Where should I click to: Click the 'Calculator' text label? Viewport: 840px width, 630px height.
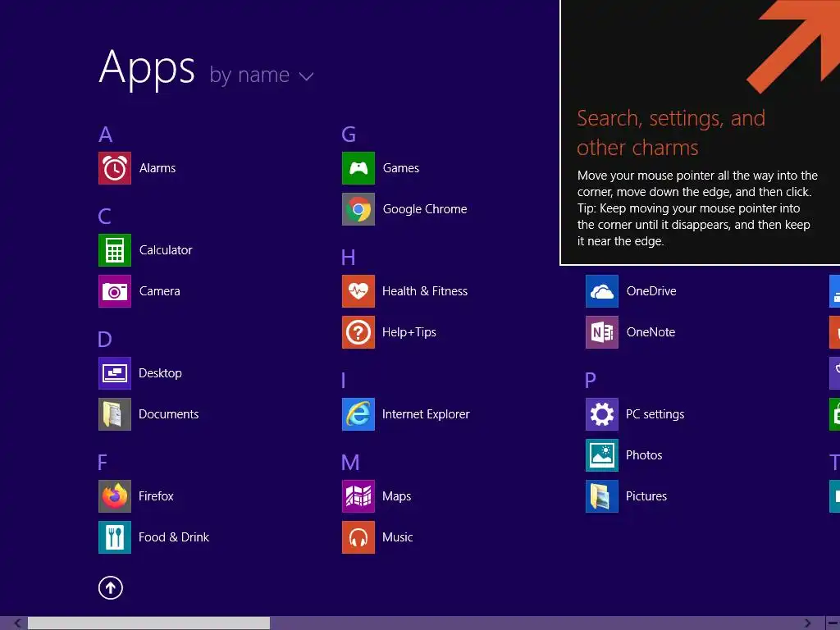[166, 250]
